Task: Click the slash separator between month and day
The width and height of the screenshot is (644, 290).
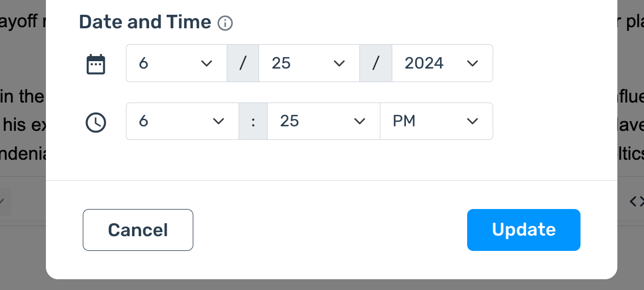Action: 243,63
